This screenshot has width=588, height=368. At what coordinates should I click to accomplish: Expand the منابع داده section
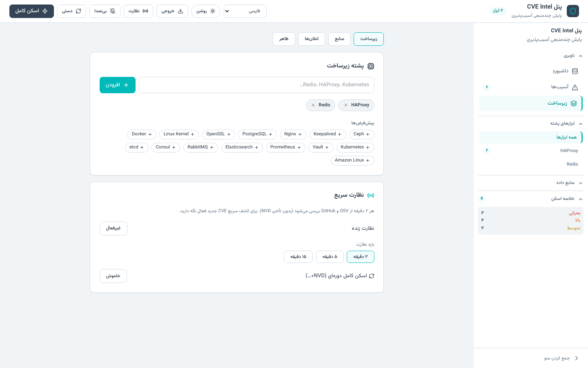531,183
